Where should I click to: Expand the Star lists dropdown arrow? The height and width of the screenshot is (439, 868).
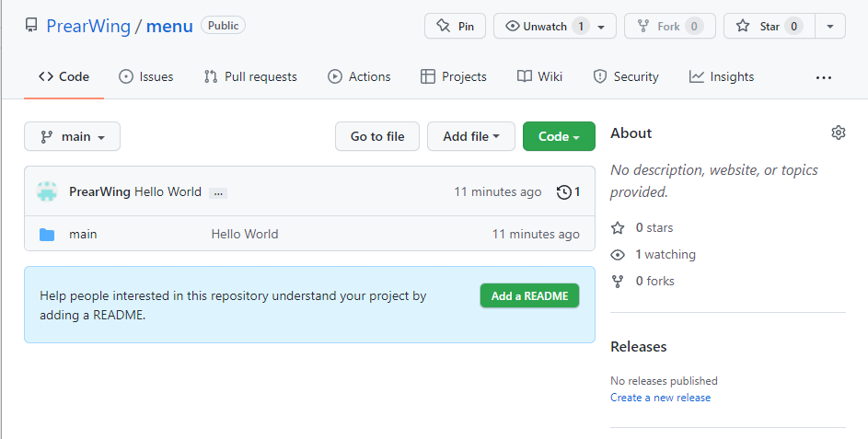click(x=830, y=26)
